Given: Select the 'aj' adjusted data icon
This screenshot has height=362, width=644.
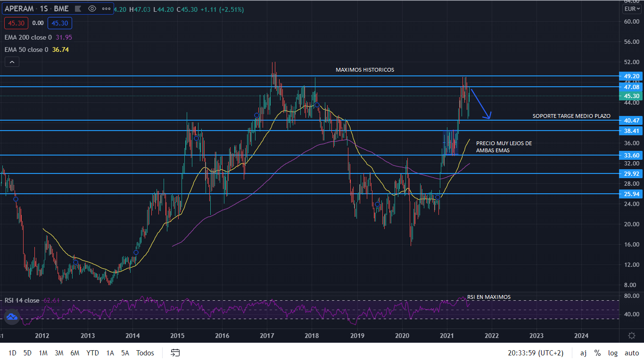Looking at the screenshot, I should 583,353.
